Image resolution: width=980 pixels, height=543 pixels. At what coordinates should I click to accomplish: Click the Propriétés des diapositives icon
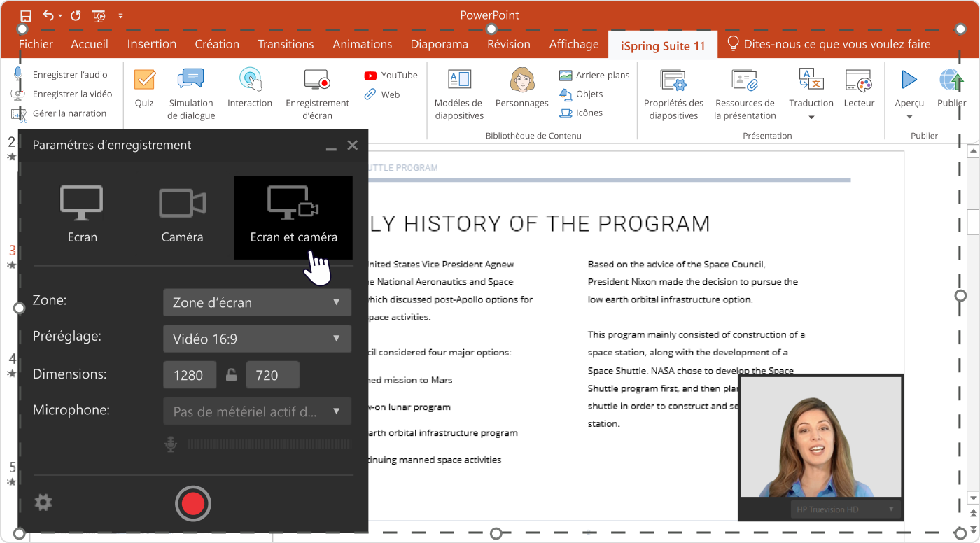coord(673,81)
